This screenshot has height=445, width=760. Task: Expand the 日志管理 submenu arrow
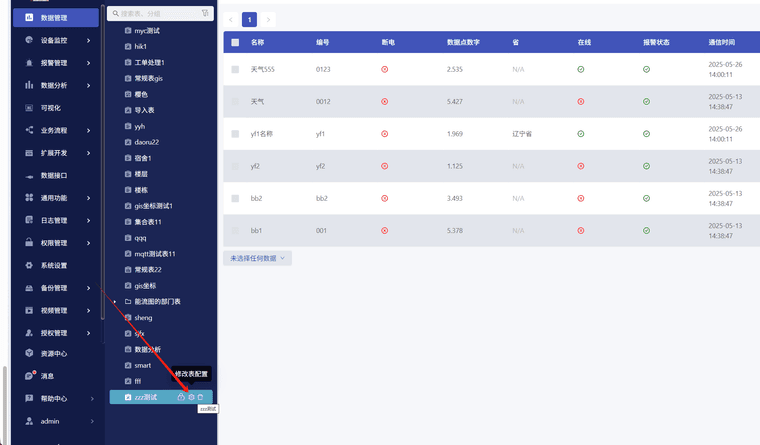89,220
